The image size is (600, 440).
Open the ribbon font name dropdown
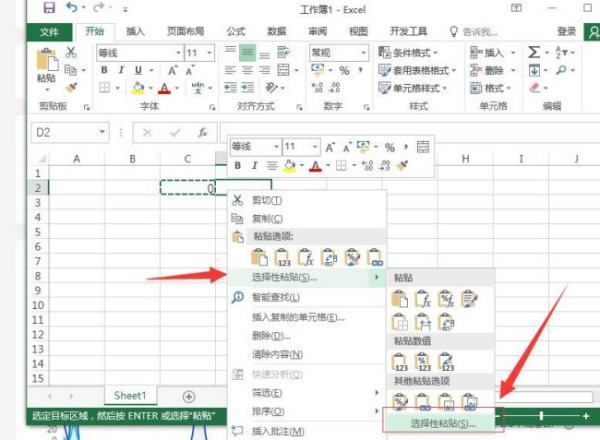click(178, 52)
